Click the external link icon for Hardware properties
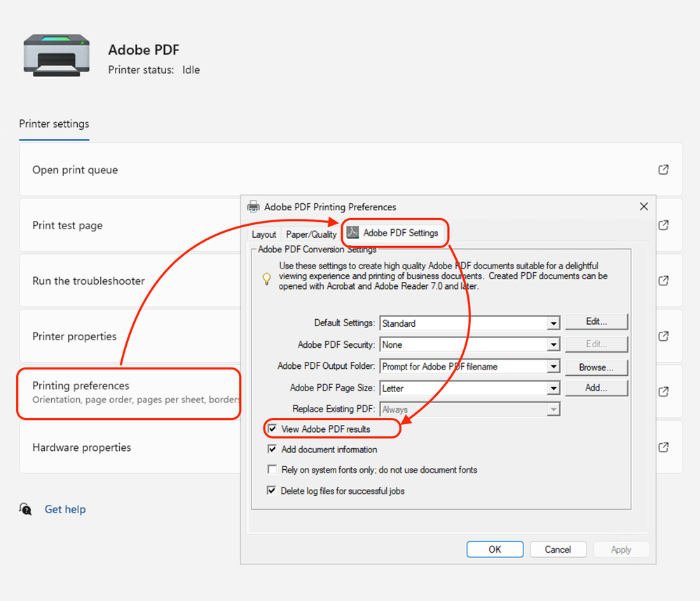This screenshot has width=700, height=601. [663, 447]
